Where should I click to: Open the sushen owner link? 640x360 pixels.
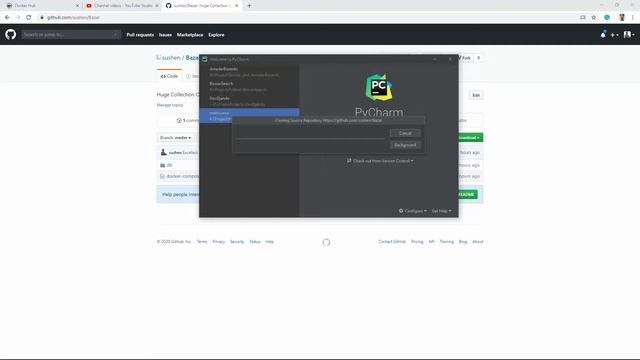tap(171, 58)
